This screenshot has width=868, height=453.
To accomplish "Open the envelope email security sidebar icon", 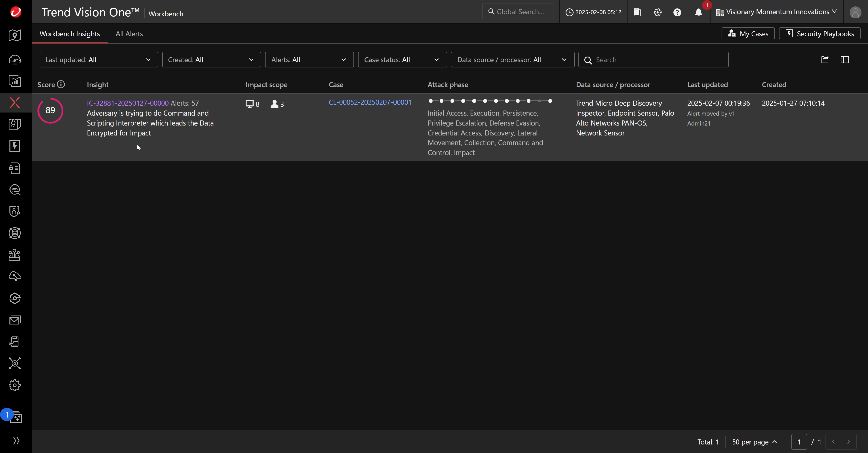I will click(15, 320).
